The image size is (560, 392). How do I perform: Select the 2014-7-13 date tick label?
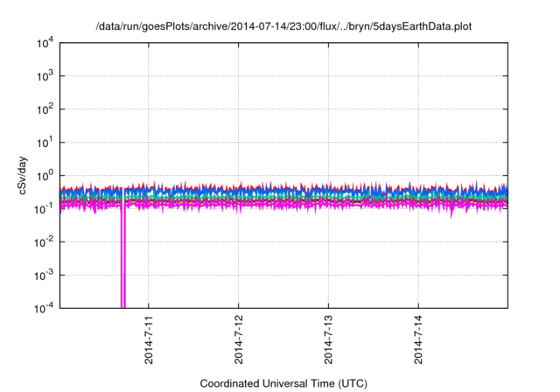coord(328,339)
